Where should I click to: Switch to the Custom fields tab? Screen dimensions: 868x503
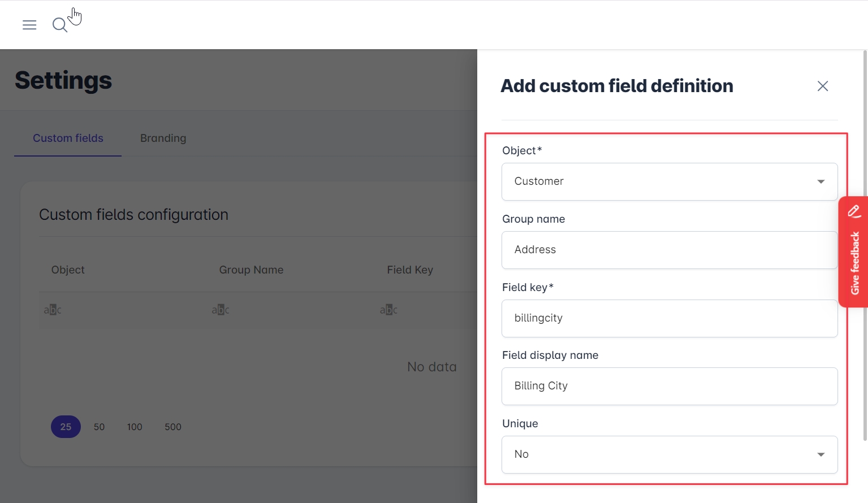[x=68, y=138]
